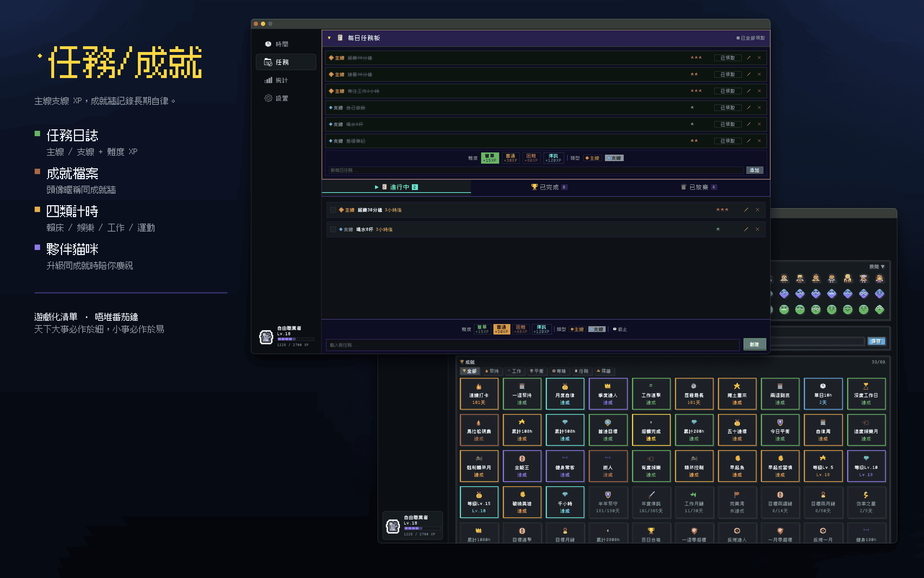Screen dimensions: 924x578
Task: Click the user avatar in front window
Action: (x=266, y=337)
